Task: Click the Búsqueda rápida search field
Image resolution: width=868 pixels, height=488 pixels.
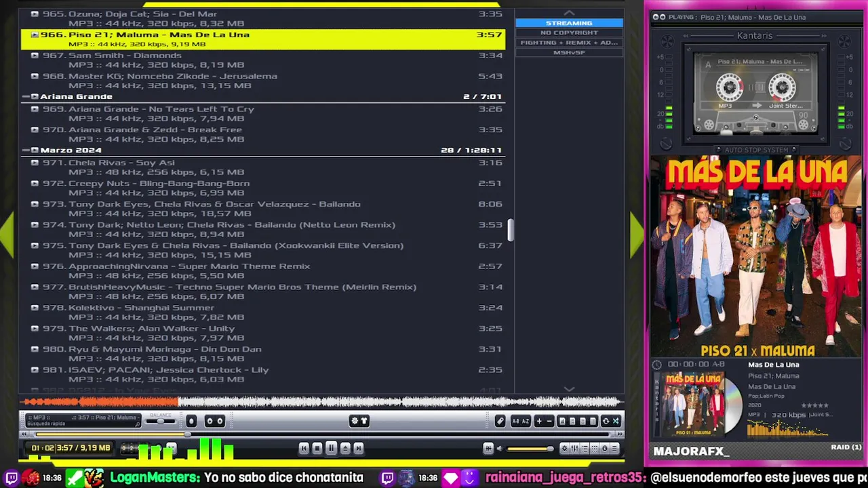Action: click(x=83, y=424)
